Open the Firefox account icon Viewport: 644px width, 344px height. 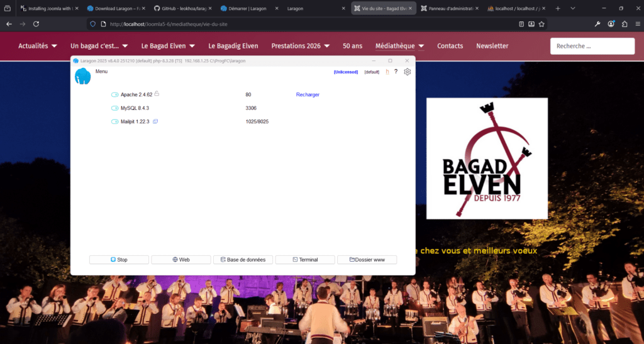pyautogui.click(x=611, y=25)
